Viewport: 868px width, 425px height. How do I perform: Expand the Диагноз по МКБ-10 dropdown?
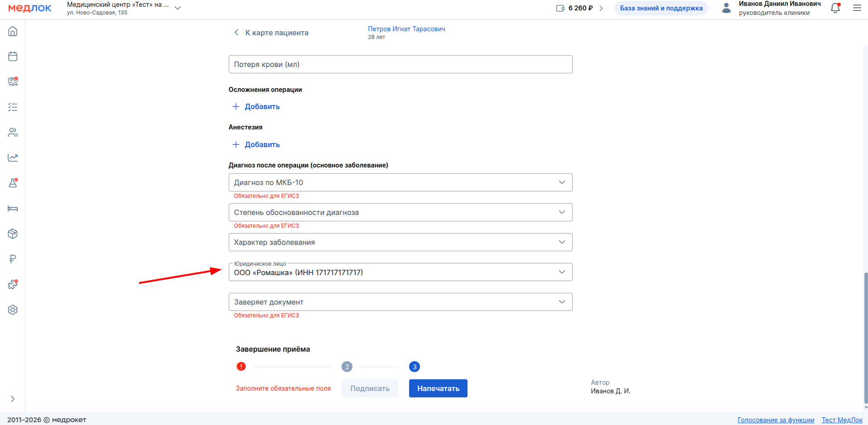[x=400, y=182]
